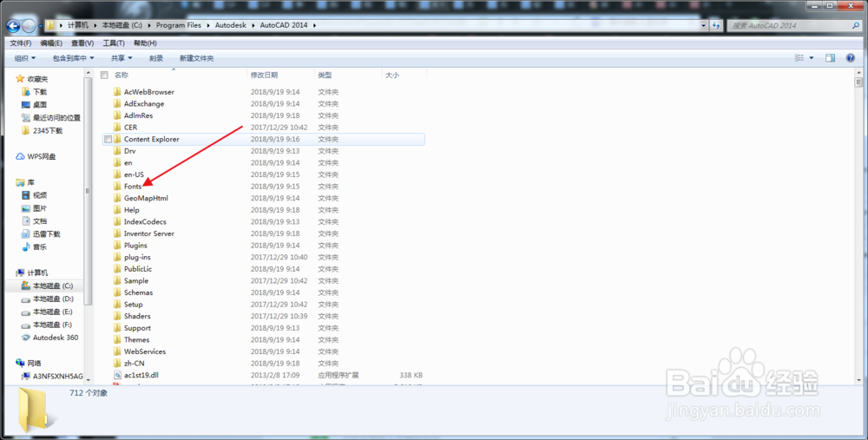Tick the Content Explorer row checkbox
Screen dimensions: 868x440
108,140
